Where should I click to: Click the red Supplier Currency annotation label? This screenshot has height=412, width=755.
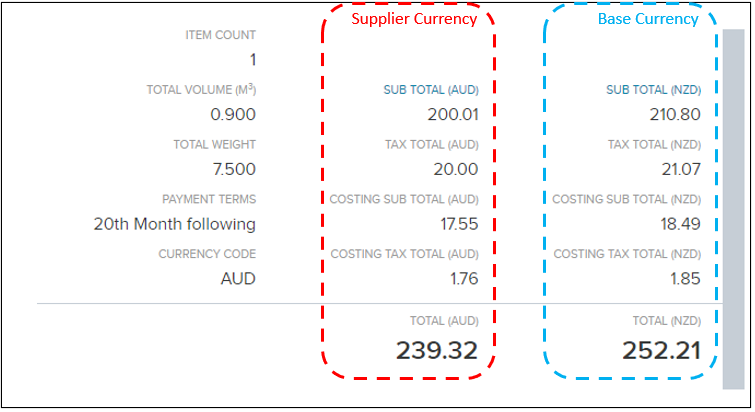[x=414, y=19]
